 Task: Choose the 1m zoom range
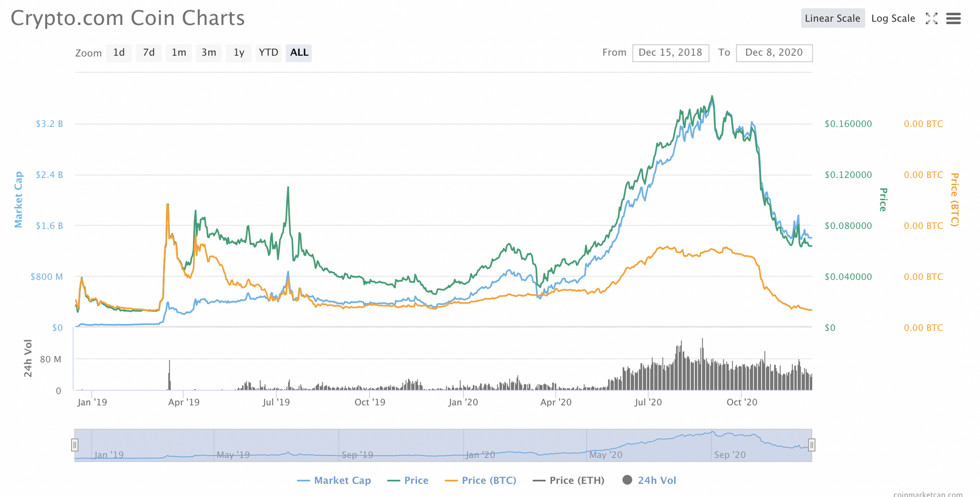(179, 53)
